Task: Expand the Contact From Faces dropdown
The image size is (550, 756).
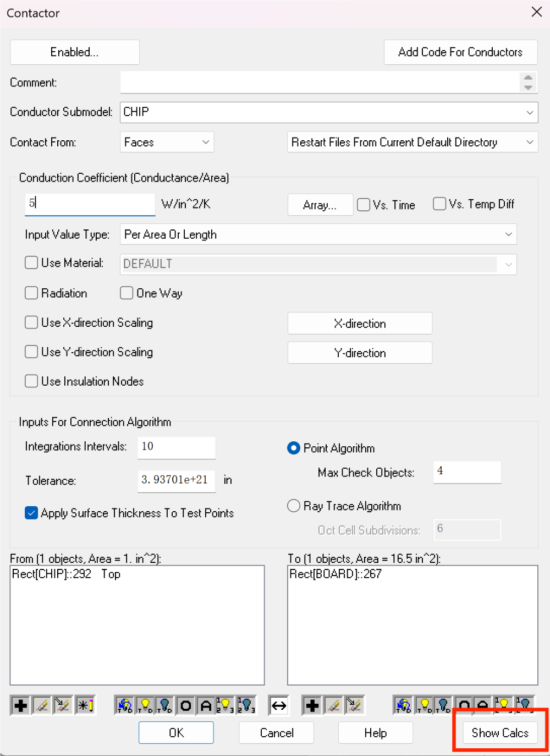Action: (x=167, y=142)
